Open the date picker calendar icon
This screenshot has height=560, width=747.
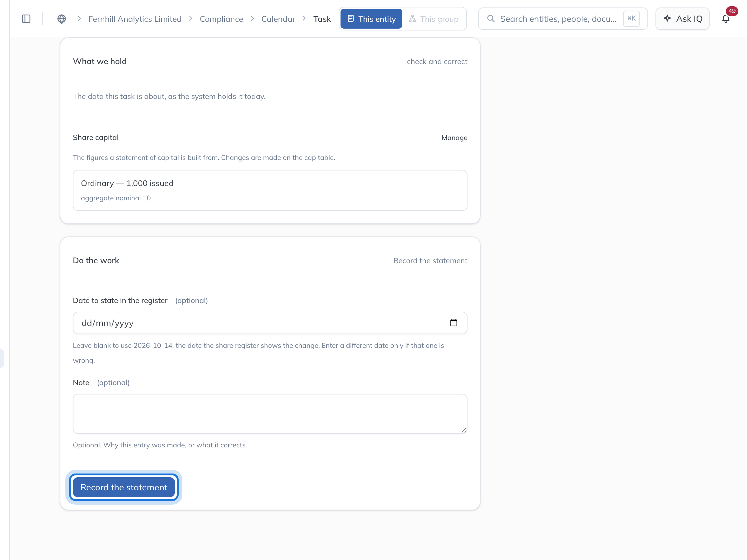(453, 323)
